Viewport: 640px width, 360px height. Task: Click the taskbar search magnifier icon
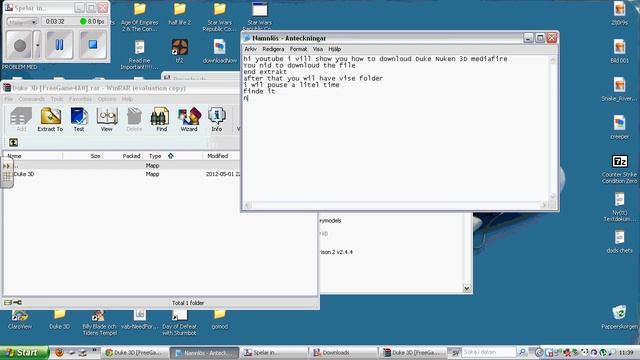click(522, 352)
